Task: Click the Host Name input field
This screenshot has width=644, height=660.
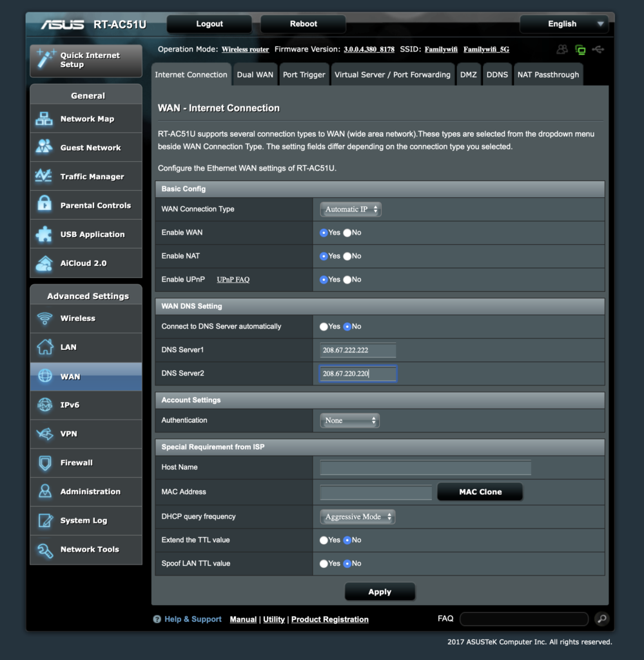Action: click(x=425, y=468)
